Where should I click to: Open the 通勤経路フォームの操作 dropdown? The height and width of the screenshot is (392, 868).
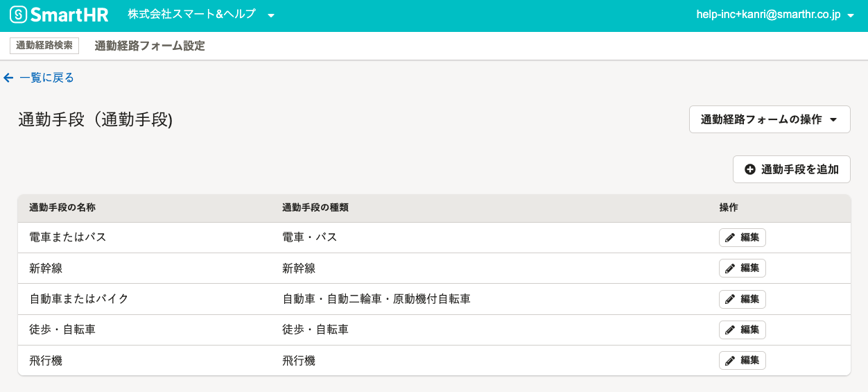770,119
